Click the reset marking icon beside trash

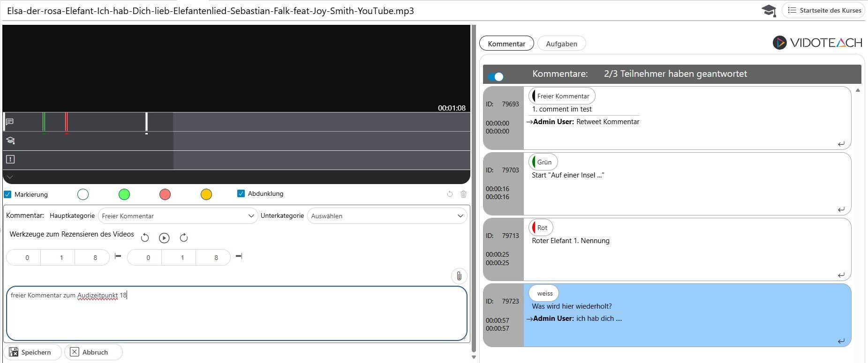pos(450,194)
